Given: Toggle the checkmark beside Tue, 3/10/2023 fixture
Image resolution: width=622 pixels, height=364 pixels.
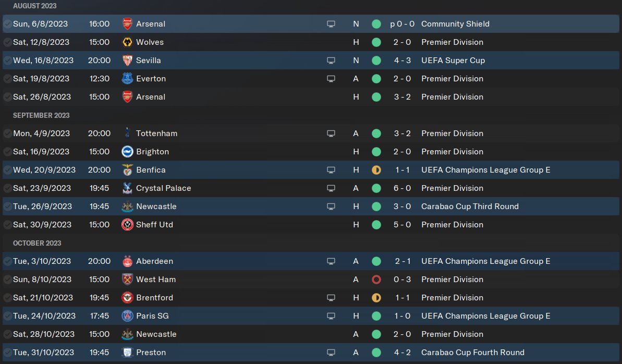Looking at the screenshot, I should tap(7, 261).
